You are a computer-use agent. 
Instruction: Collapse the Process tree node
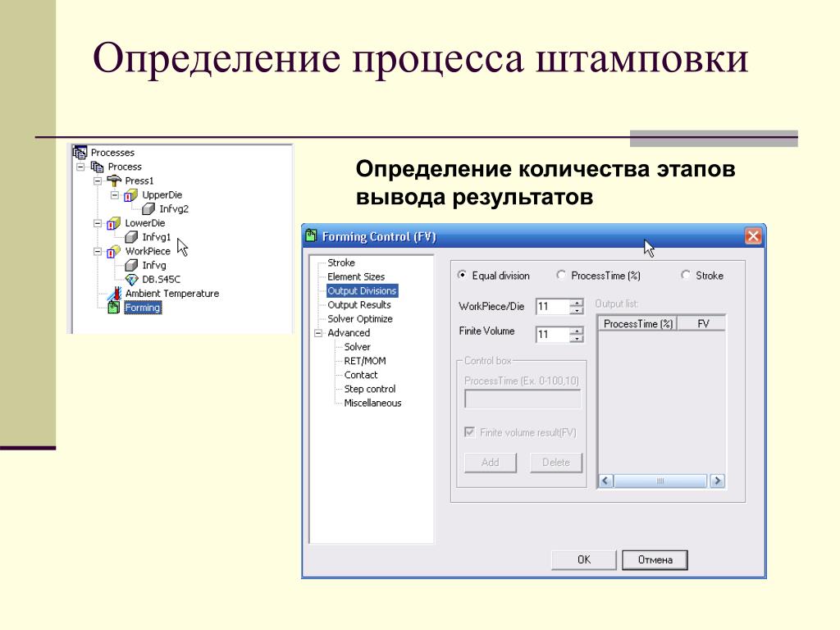pyautogui.click(x=80, y=167)
